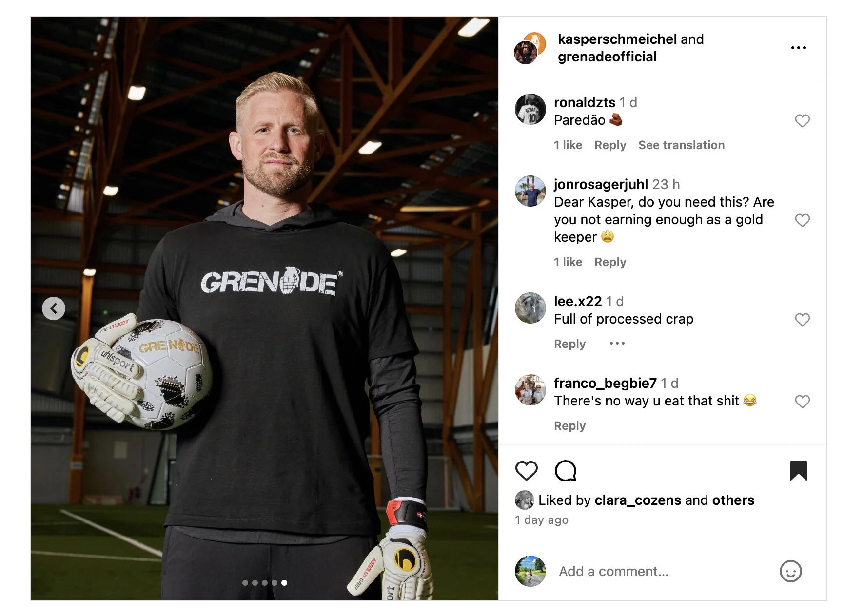Screen dimensions: 864x616
Task: Reply to franco_begbie7's comment
Action: (569, 426)
